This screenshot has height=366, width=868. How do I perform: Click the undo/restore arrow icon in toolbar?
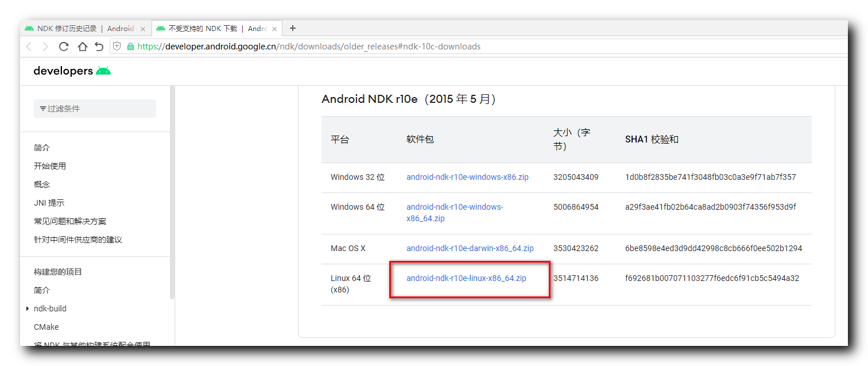tap(99, 47)
